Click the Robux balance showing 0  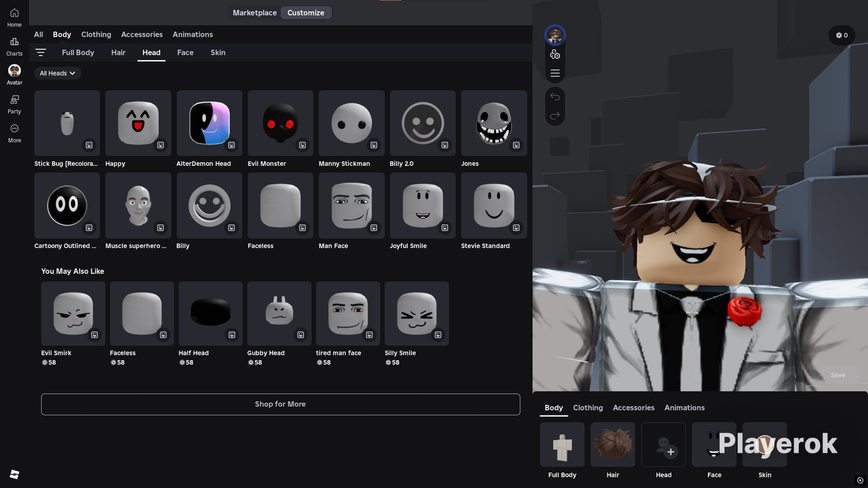tap(842, 35)
